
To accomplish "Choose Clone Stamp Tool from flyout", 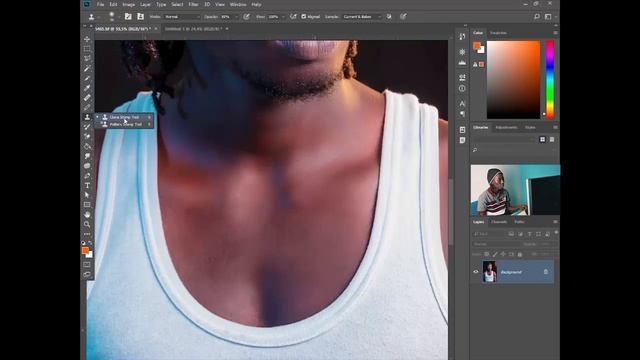I will point(124,117).
